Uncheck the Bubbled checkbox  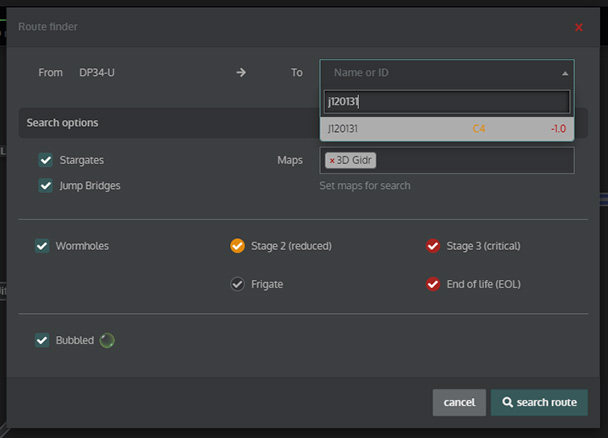click(x=42, y=340)
